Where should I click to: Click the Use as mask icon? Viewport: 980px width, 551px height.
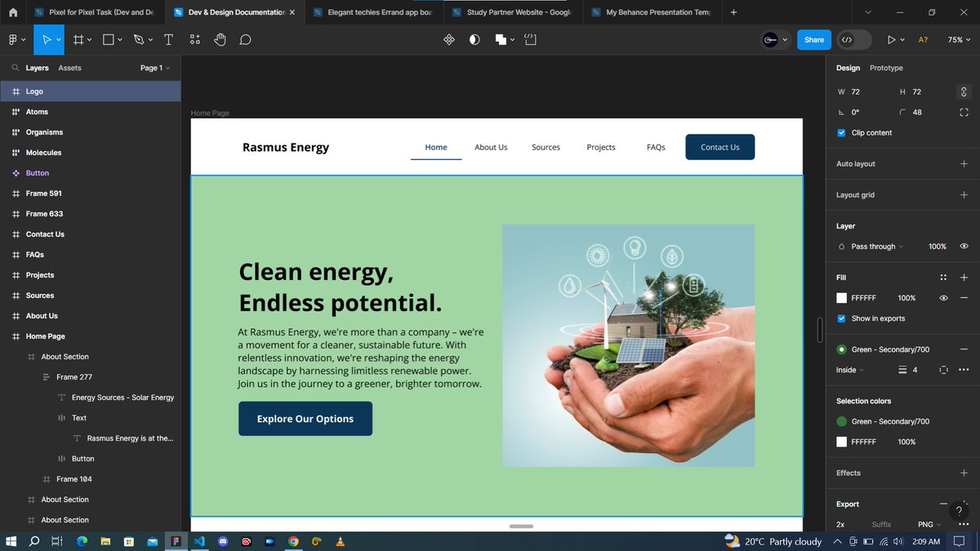(474, 39)
